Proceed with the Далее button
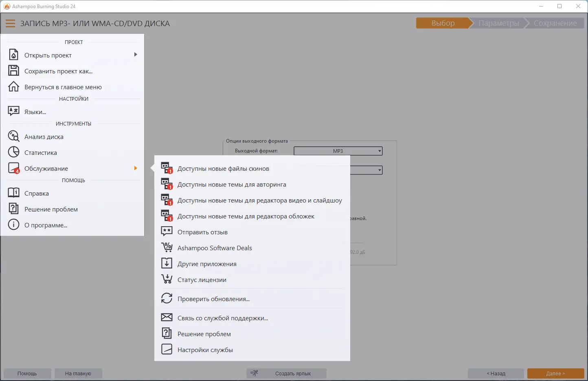 pyautogui.click(x=555, y=373)
